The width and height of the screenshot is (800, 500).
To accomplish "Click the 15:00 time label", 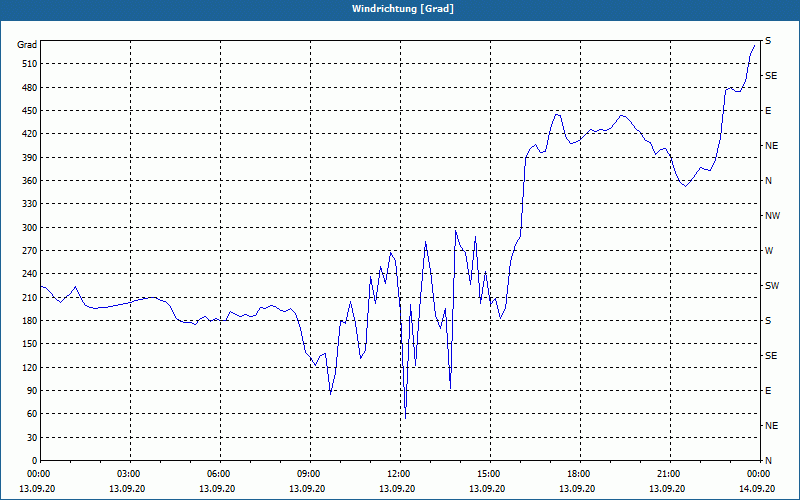I will point(490,473).
